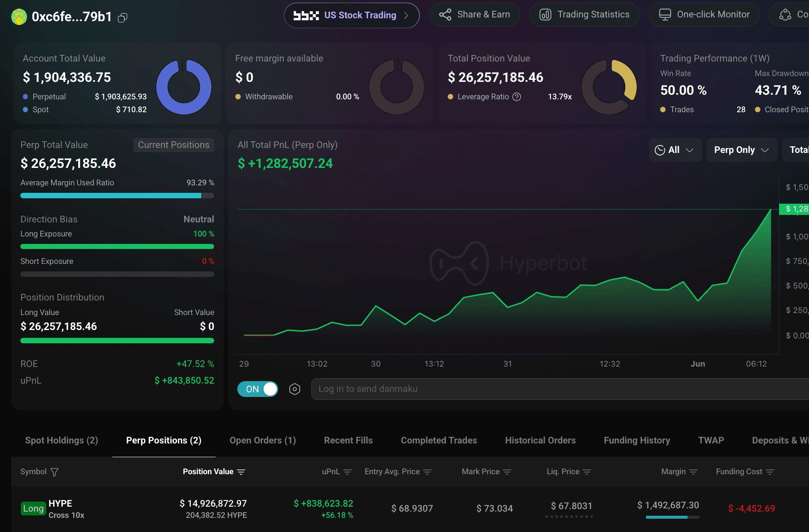The height and width of the screenshot is (532, 809).
Task: Click the Long Exposure green bar
Action: pyautogui.click(x=117, y=247)
